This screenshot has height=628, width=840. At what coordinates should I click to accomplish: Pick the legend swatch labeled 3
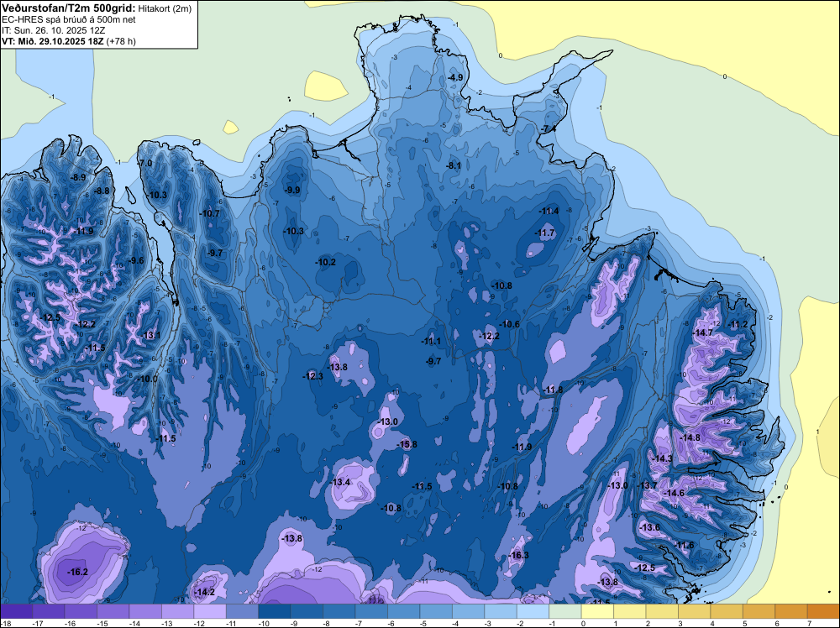(x=695, y=611)
